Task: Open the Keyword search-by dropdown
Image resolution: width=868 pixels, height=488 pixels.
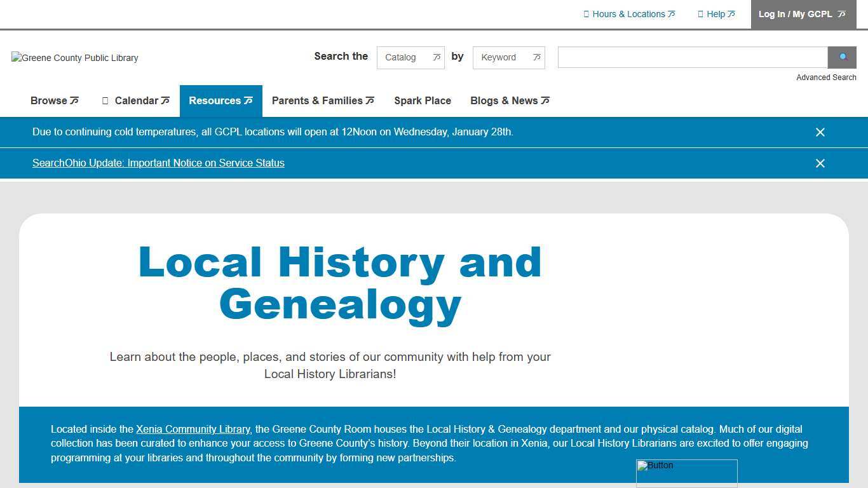Action: [508, 57]
